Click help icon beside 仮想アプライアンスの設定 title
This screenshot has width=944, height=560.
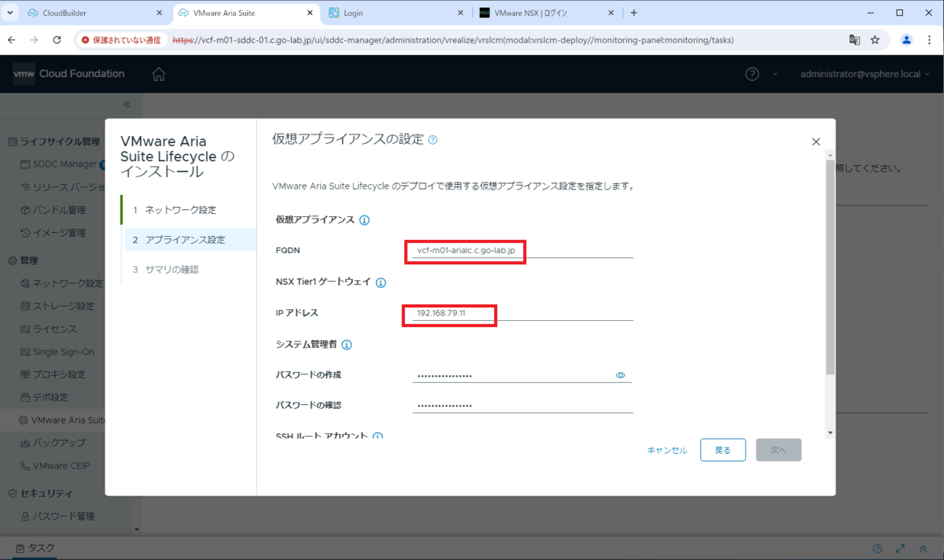pyautogui.click(x=433, y=140)
